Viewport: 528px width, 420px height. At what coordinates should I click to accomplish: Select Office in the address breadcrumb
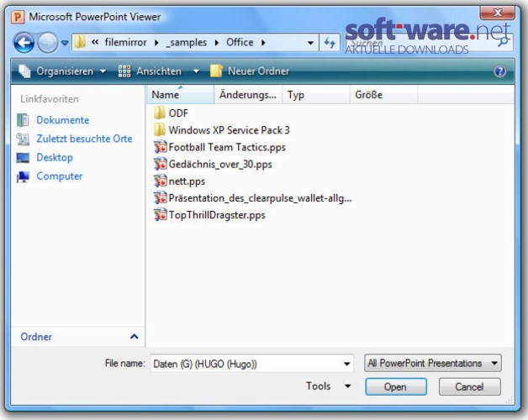240,42
